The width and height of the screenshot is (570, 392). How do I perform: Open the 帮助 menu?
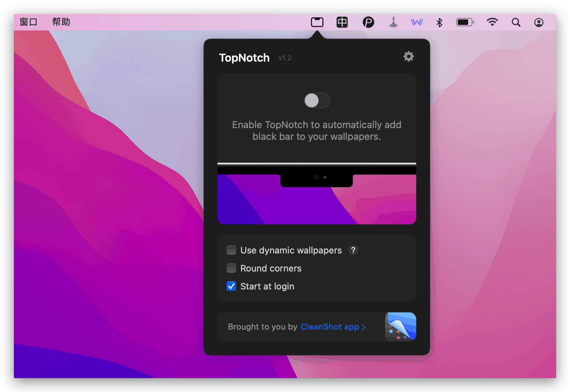[61, 22]
